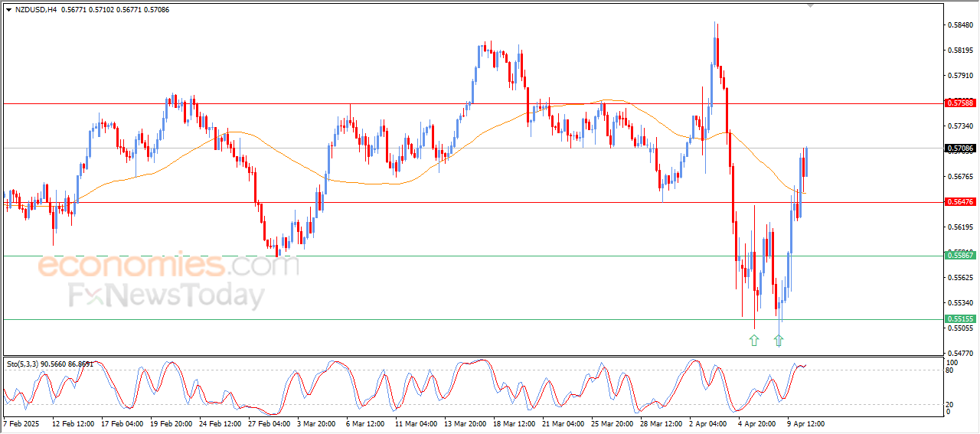Click the 13 Mar 20:00 time label
The height and width of the screenshot is (434, 980).
coord(465,423)
